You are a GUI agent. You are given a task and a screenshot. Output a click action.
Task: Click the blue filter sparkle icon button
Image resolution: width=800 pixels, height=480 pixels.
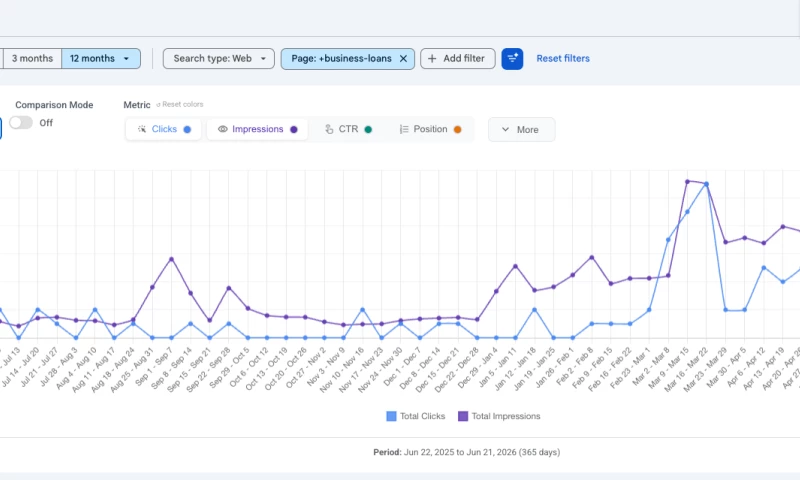[512, 59]
